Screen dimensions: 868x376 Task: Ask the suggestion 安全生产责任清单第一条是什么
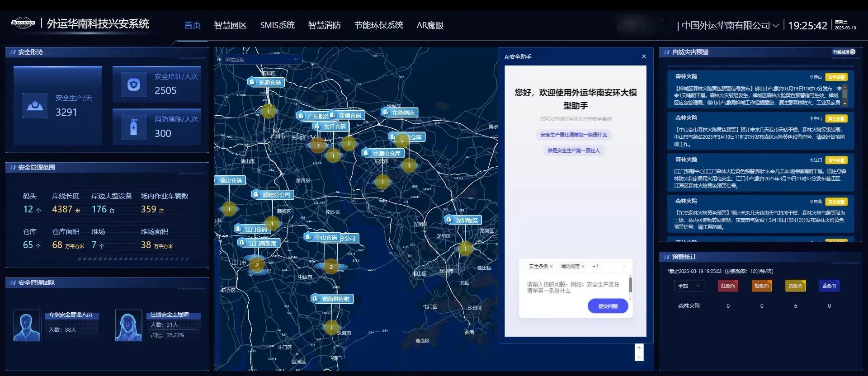click(574, 135)
